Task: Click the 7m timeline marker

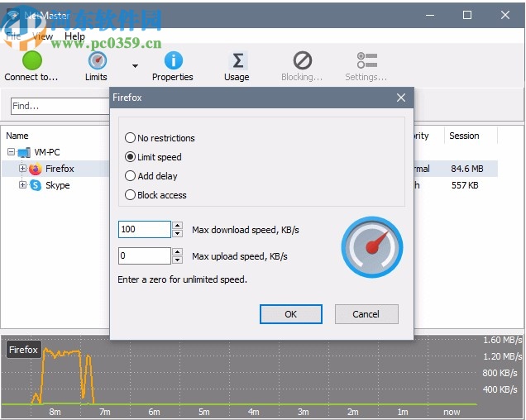Action: (105, 412)
